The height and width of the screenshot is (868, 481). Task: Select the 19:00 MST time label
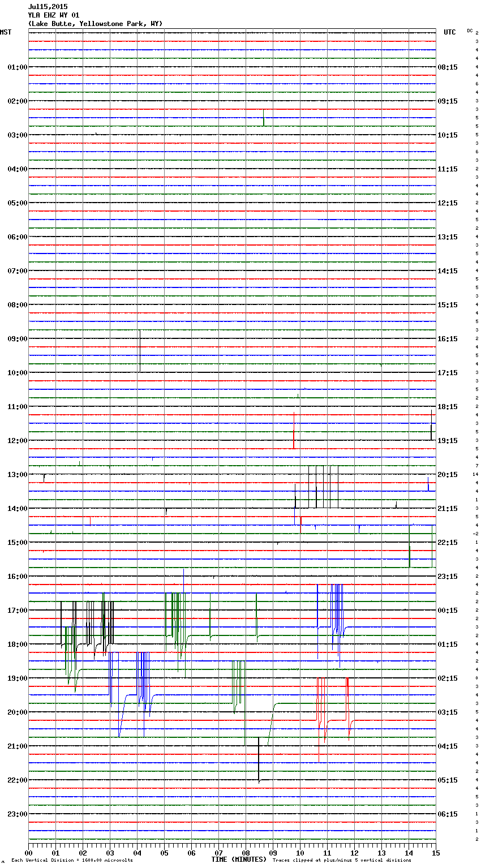[x=18, y=678]
